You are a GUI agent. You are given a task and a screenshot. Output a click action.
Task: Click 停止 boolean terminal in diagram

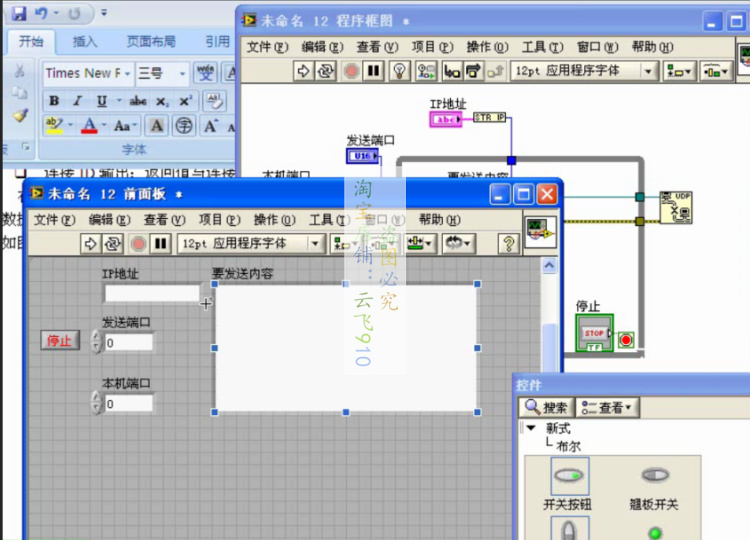point(595,333)
